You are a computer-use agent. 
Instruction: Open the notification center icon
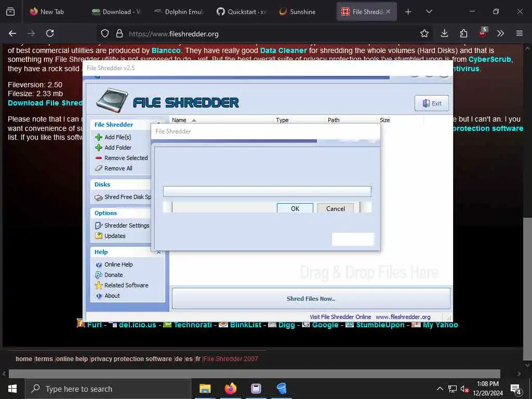(515, 390)
